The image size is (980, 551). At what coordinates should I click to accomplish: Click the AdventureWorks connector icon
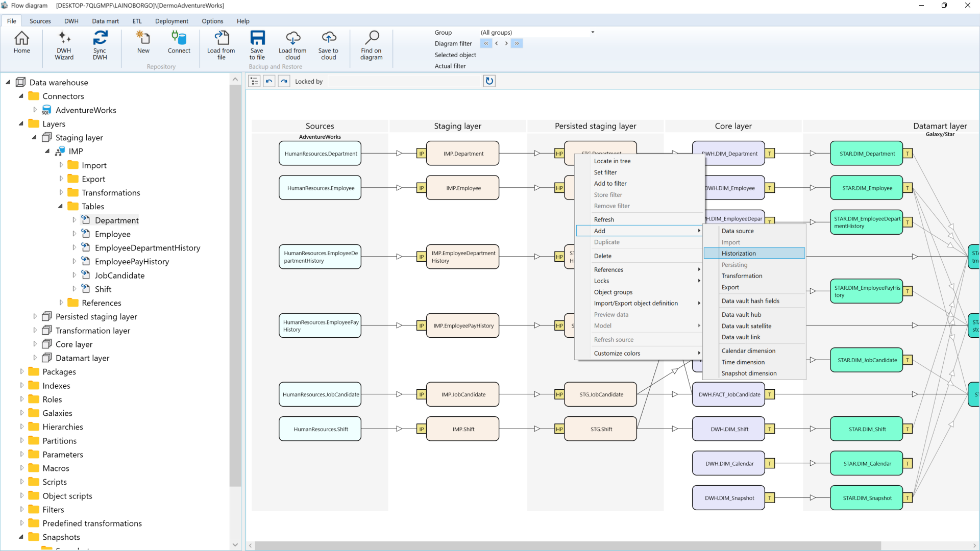click(x=46, y=110)
